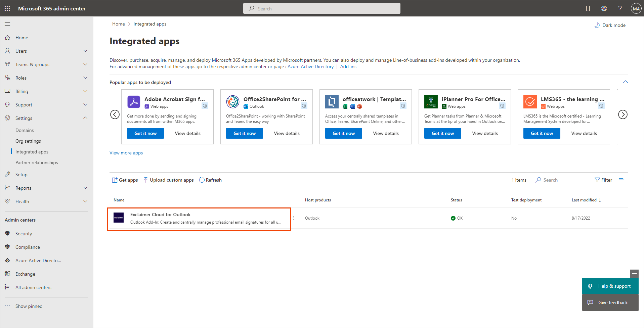
Task: Click the certification badge on LMS365 card
Action: coord(601,106)
